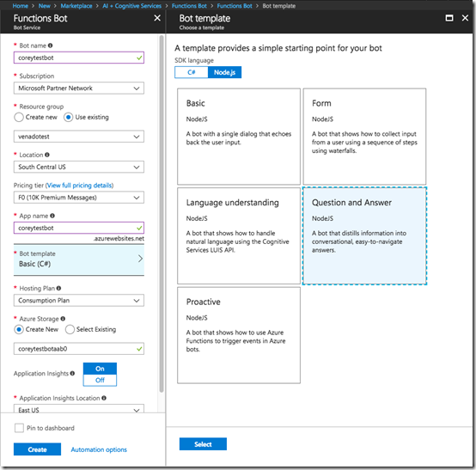Turn Application Insights On
Image resolution: width=476 pixels, height=470 pixels.
[100, 369]
